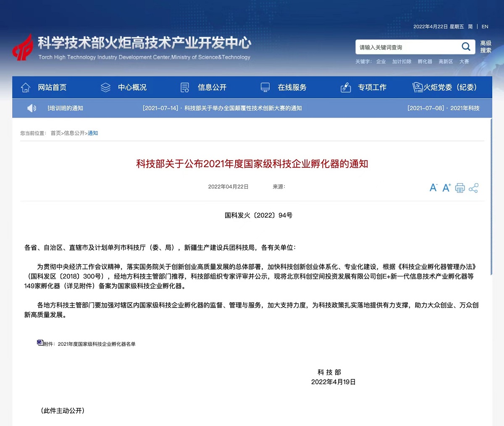Select keyword 企业
The height and width of the screenshot is (426, 504).
click(381, 61)
